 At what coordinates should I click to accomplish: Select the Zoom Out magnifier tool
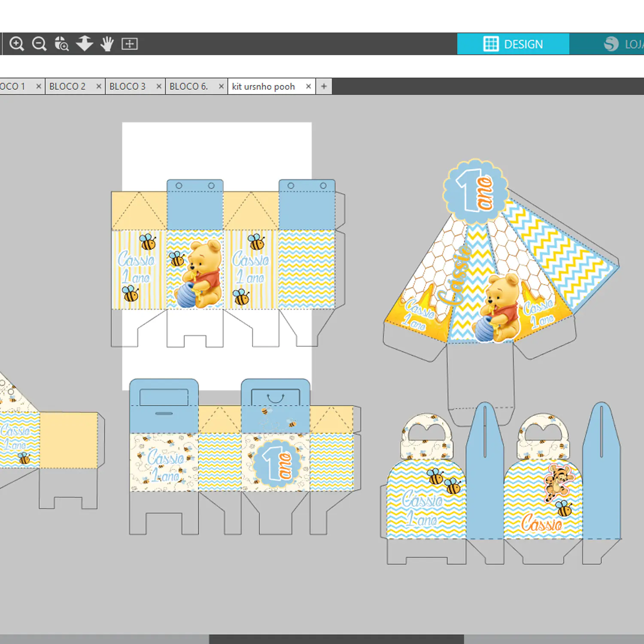pos(39,44)
